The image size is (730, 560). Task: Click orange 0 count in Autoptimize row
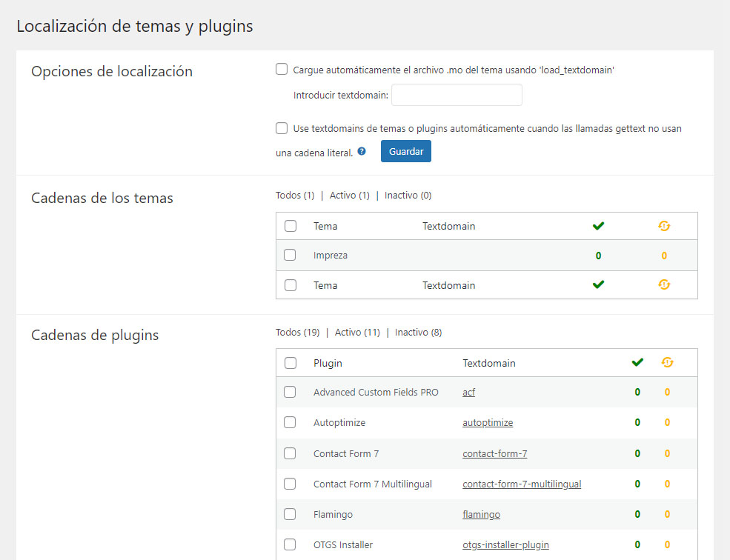point(667,423)
